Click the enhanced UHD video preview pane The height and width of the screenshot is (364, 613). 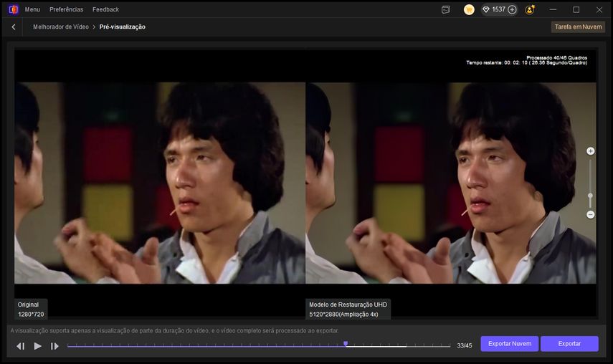click(x=451, y=183)
